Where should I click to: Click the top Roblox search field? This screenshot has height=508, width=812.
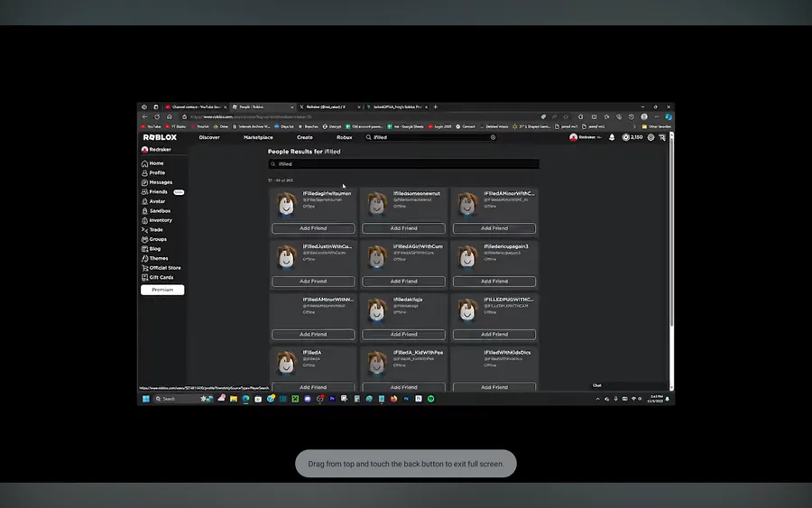[429, 137]
